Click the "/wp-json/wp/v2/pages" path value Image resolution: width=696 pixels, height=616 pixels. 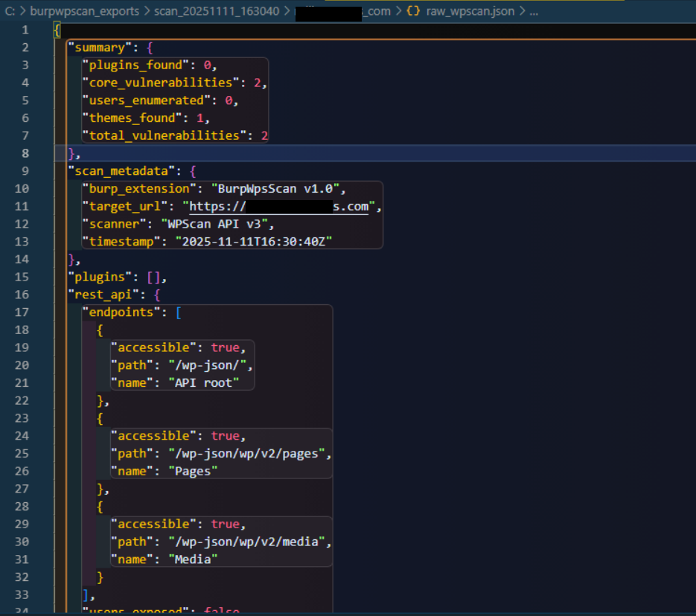click(246, 454)
